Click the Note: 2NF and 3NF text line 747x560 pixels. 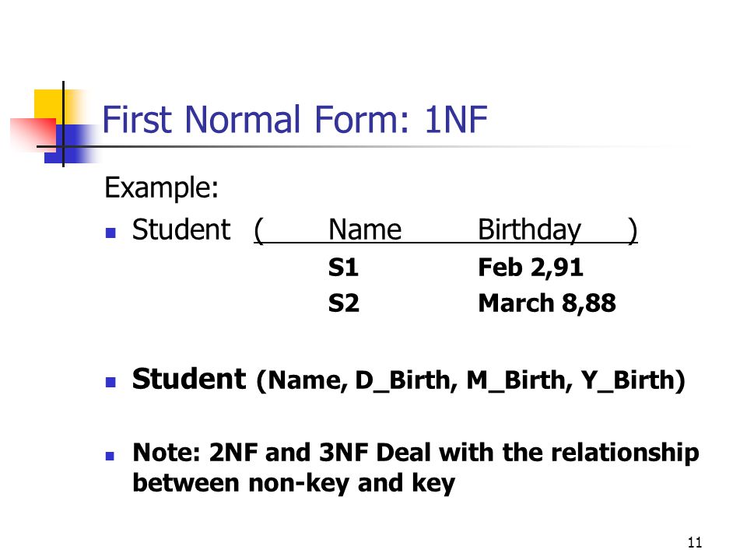[416, 453]
